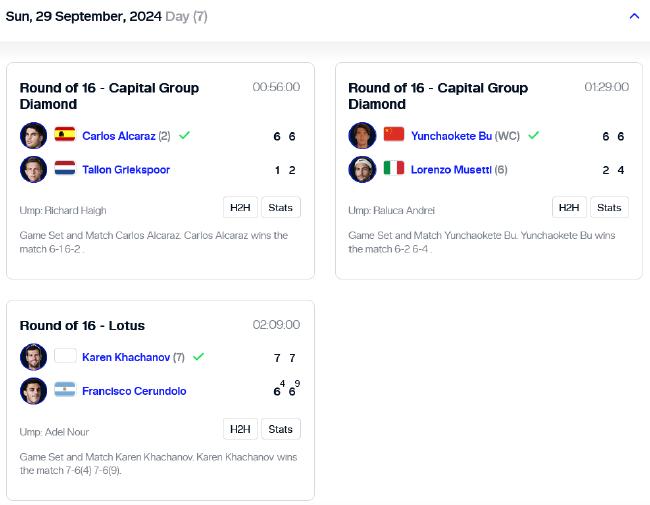Click Yunchaokete Bu's player photo

click(362, 136)
